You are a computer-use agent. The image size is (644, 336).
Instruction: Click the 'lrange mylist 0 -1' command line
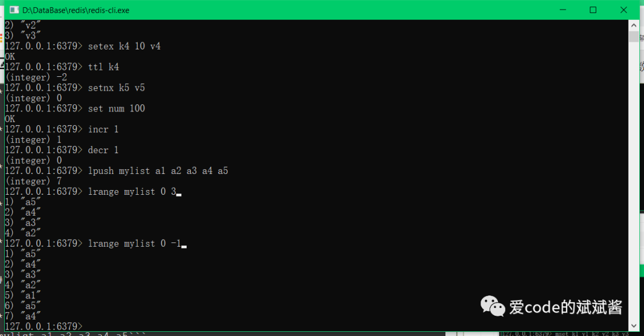tap(95, 243)
